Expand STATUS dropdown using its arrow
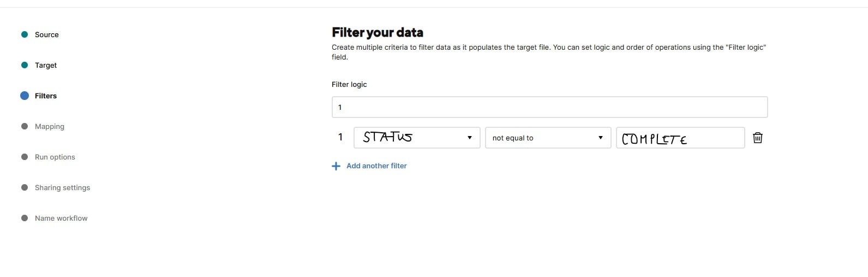This screenshot has width=868, height=277. [x=470, y=138]
